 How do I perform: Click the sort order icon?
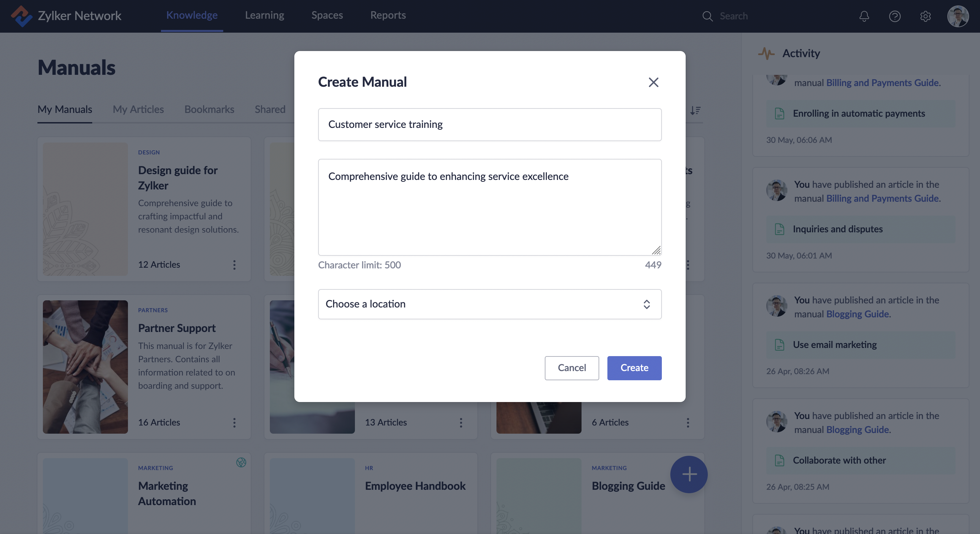tap(695, 110)
